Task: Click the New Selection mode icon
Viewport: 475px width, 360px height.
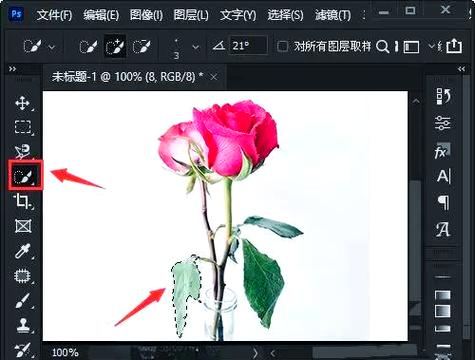Action: pyautogui.click(x=88, y=47)
